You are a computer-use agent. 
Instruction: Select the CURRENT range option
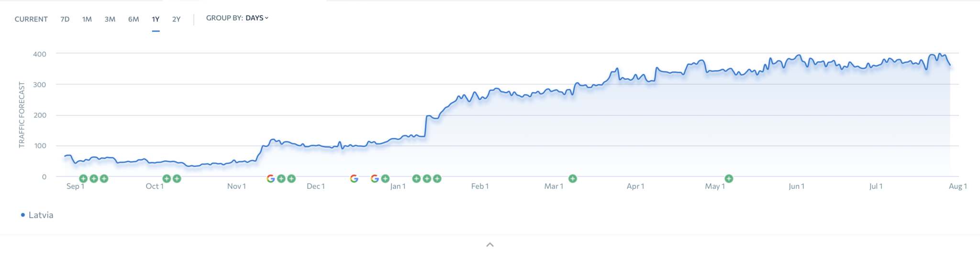[31, 19]
